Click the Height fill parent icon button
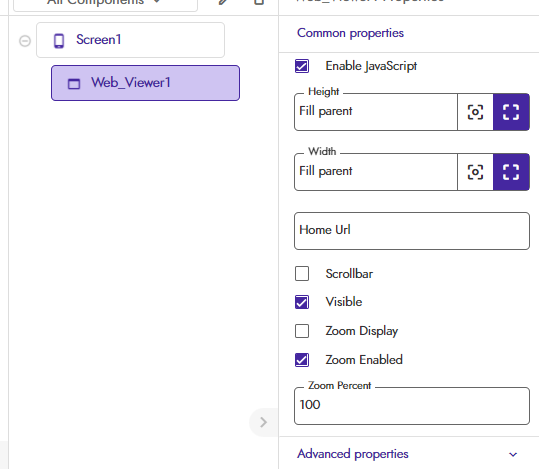Image resolution: width=539 pixels, height=469 pixels. pyautogui.click(x=511, y=112)
